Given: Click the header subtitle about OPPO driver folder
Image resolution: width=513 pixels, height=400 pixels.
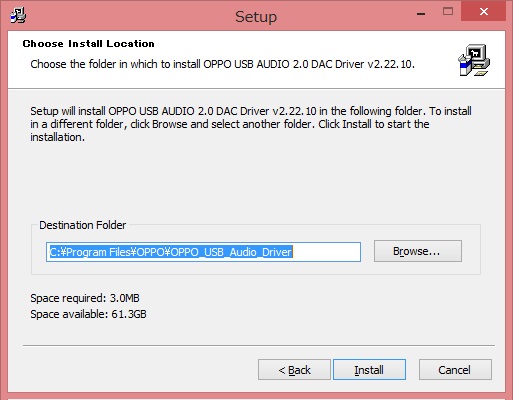Looking at the screenshot, I should click(x=222, y=64).
